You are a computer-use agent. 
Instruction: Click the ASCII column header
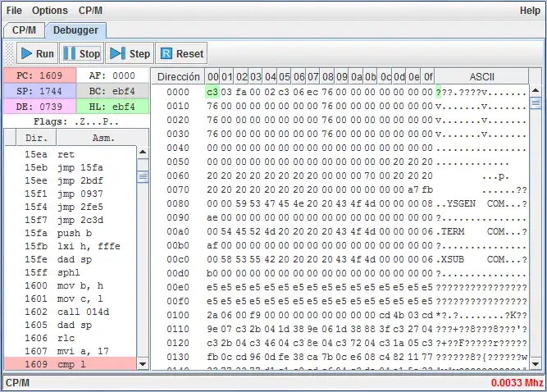(x=481, y=77)
